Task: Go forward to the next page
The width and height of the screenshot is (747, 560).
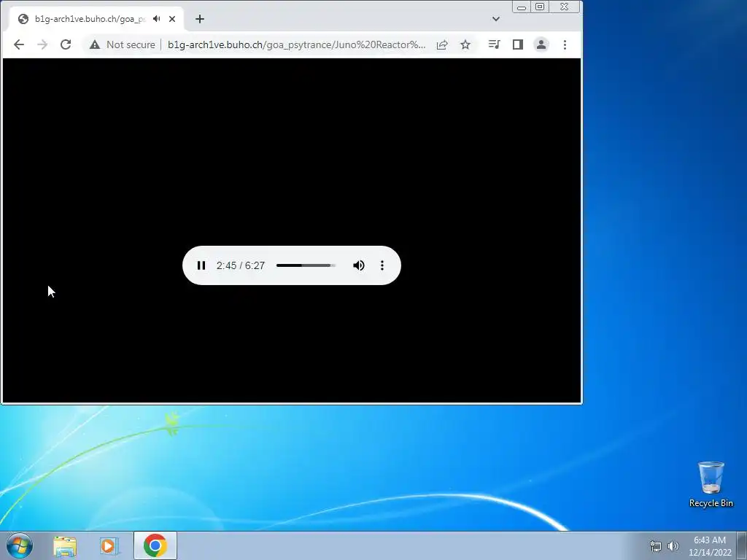Action: click(x=42, y=44)
